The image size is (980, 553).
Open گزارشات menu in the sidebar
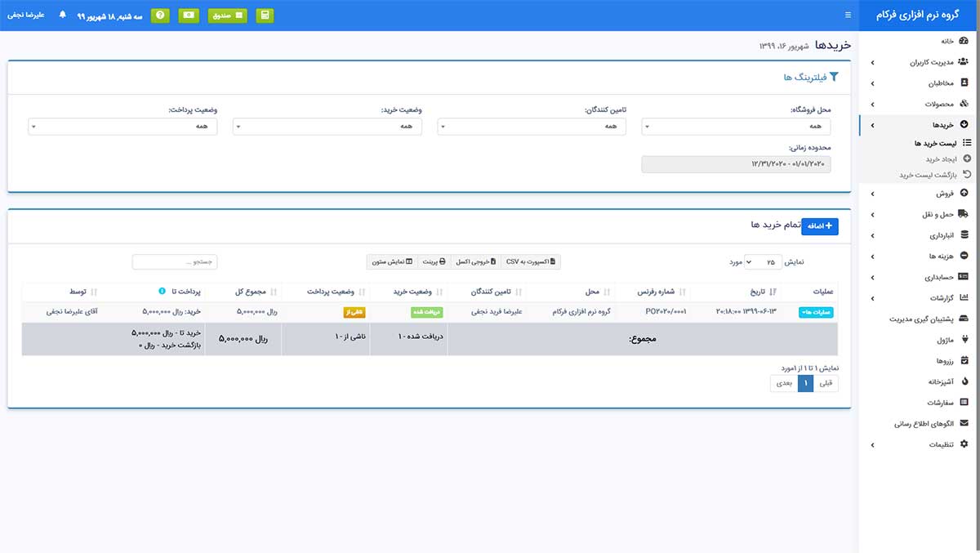point(938,297)
